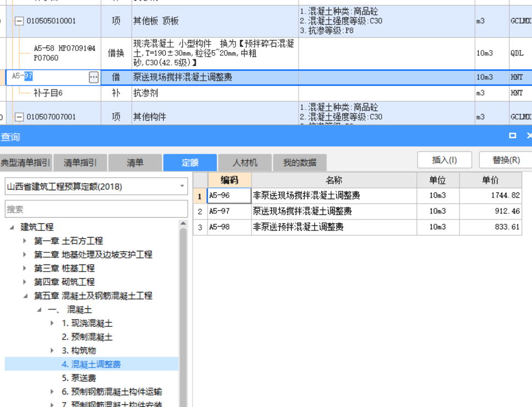The width and height of the screenshot is (532, 407).
Task: Collapse 第五章 混凝土及钢筋混凝土工程 node
Action: coord(25,296)
